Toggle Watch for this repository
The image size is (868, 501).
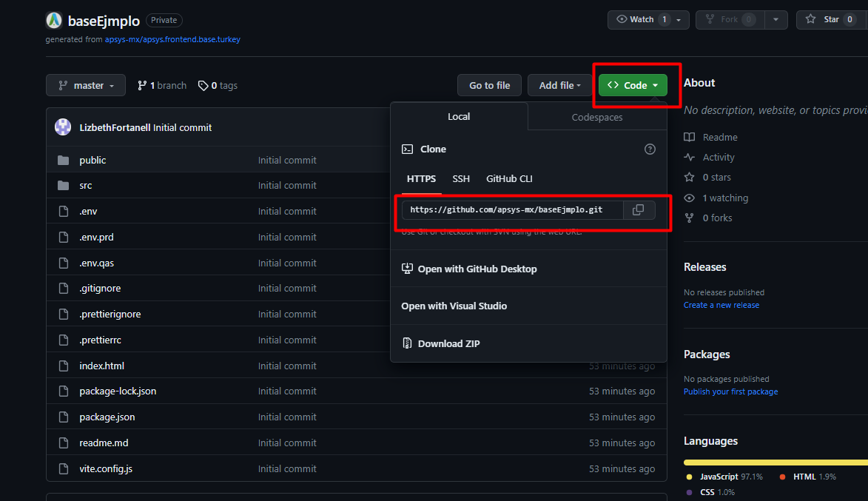coord(641,19)
